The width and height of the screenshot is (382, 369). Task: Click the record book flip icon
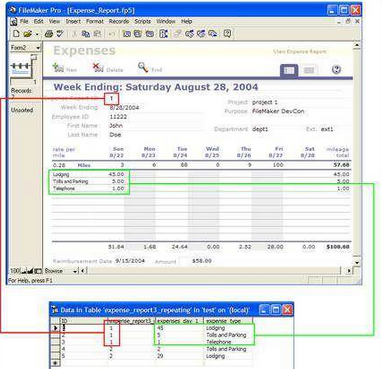[23, 65]
